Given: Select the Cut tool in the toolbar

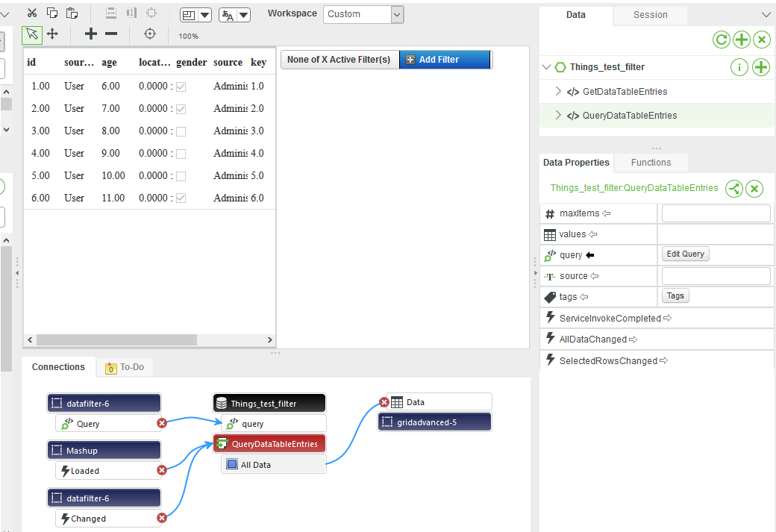Looking at the screenshot, I should 32,12.
